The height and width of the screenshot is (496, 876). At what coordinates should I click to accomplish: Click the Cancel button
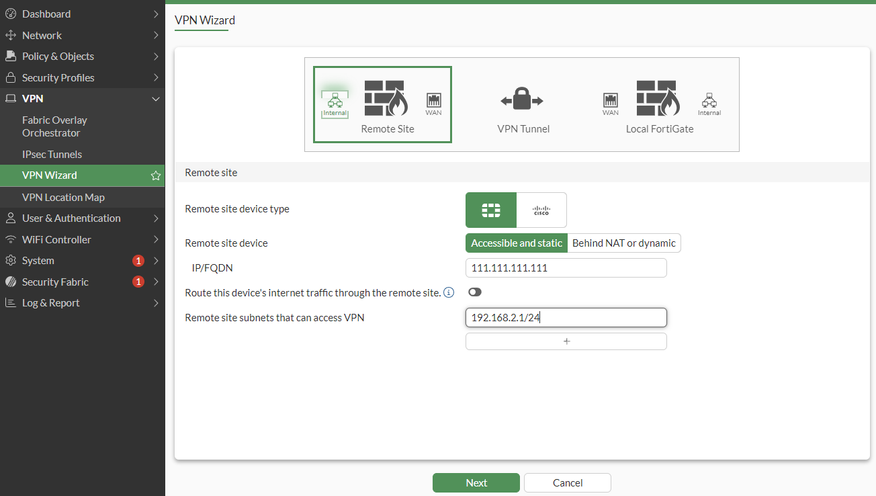568,483
